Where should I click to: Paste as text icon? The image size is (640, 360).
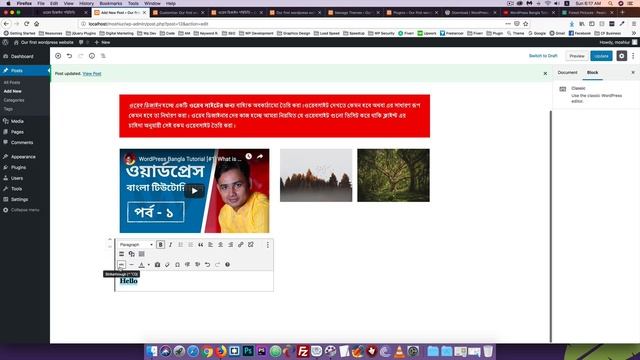[x=157, y=264]
